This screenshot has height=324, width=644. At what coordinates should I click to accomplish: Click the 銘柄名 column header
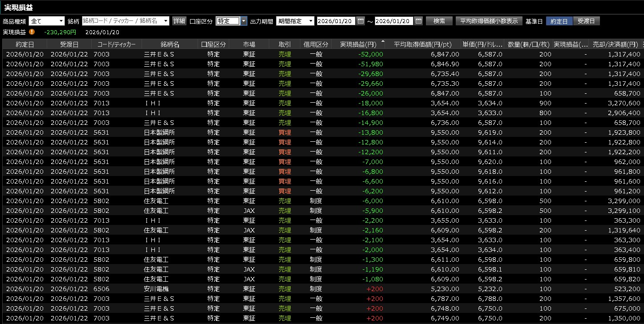170,44
